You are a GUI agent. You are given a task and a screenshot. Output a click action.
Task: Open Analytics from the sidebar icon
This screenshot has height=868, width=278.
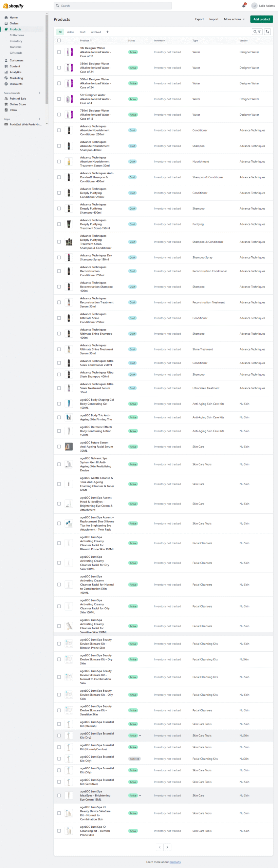[6, 72]
